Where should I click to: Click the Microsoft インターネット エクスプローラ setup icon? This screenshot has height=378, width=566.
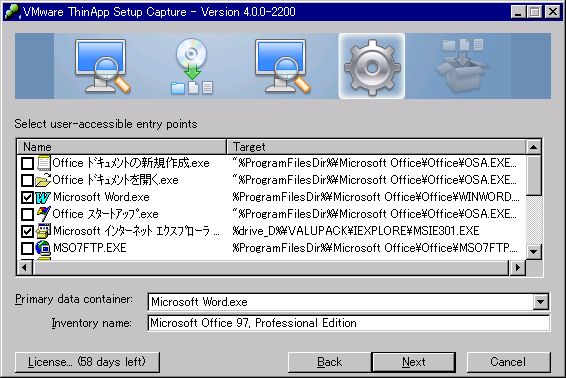pyautogui.click(x=43, y=231)
